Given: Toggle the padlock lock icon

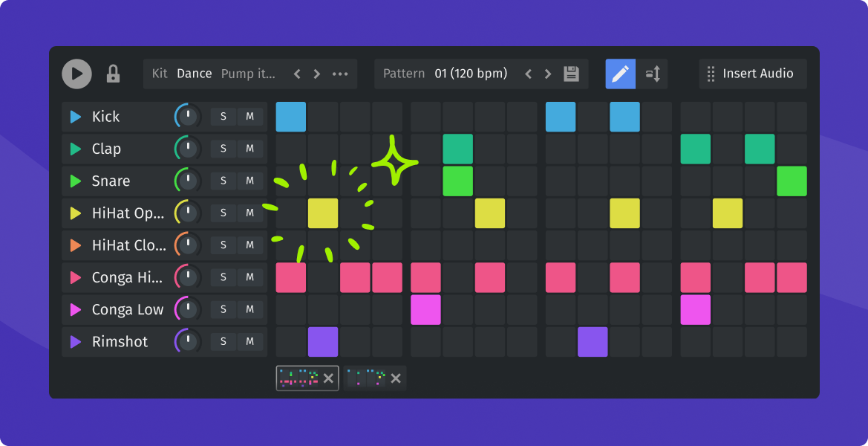Looking at the screenshot, I should [113, 74].
